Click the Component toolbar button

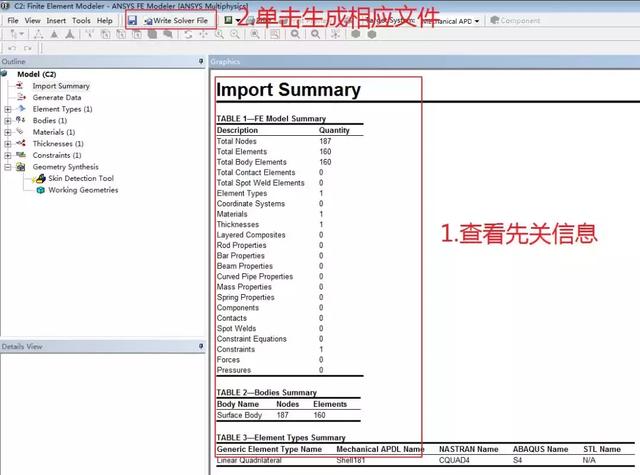coord(515,20)
